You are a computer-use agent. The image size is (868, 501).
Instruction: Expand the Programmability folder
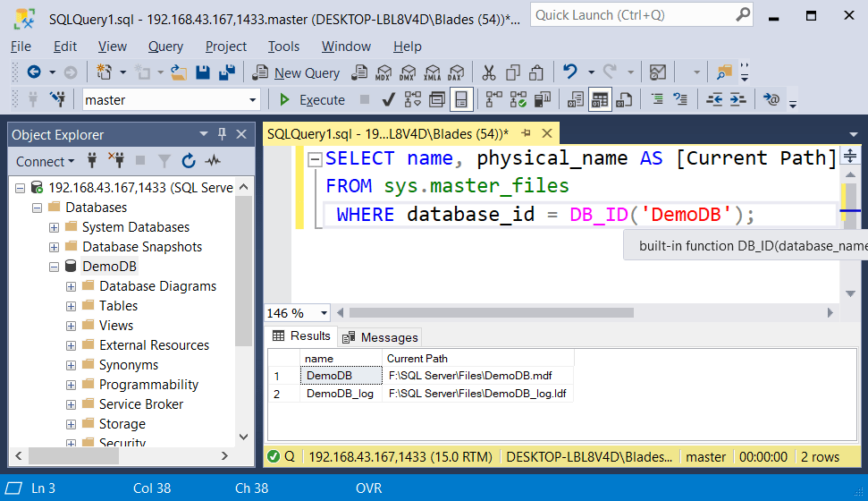(71, 385)
